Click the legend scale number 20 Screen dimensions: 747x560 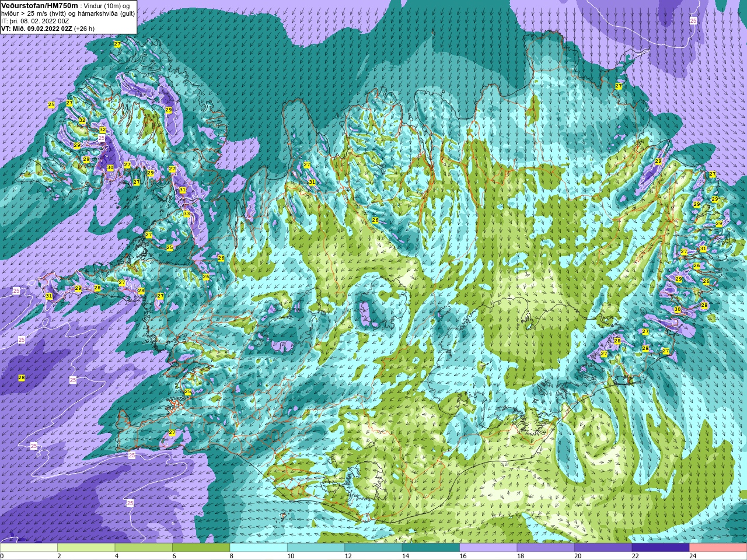(x=578, y=556)
